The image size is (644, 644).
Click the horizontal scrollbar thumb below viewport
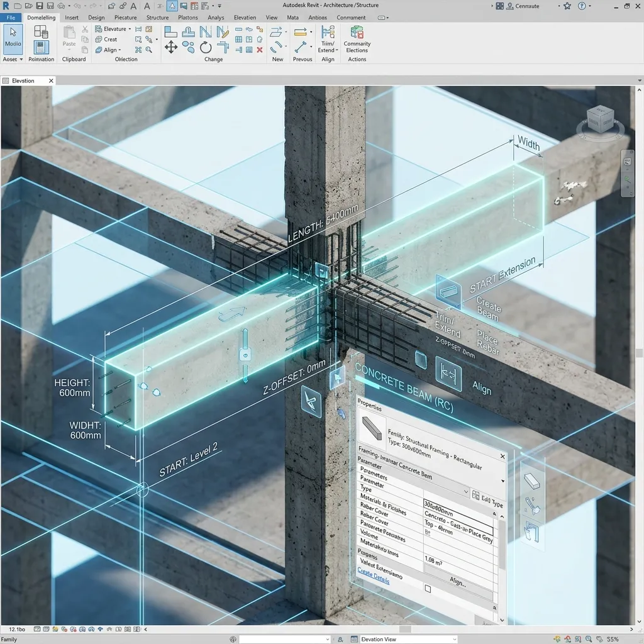pos(405,629)
